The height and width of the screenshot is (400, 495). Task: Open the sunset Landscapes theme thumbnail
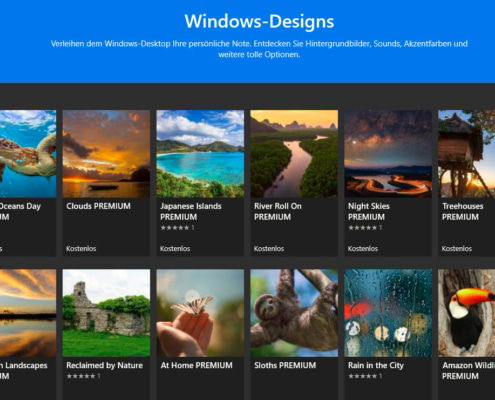[28, 313]
